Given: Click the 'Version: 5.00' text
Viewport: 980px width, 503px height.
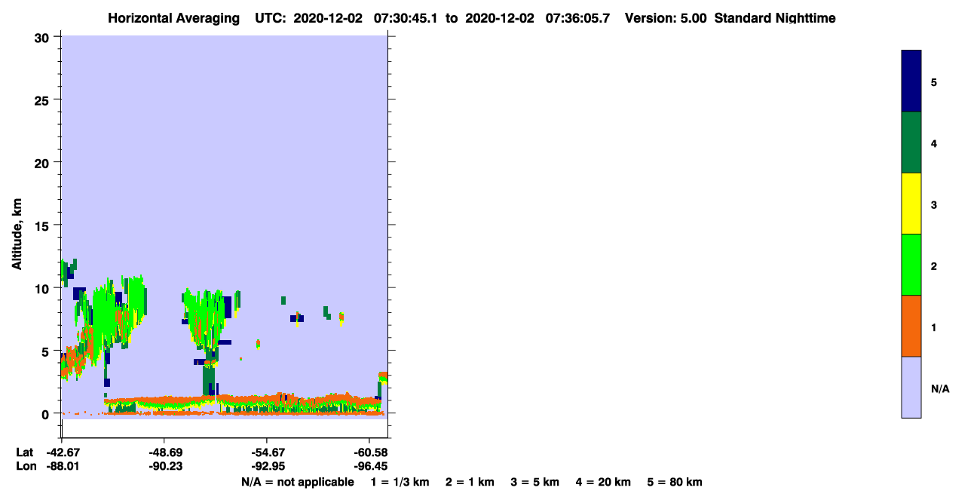Looking at the screenshot, I should 666,18.
